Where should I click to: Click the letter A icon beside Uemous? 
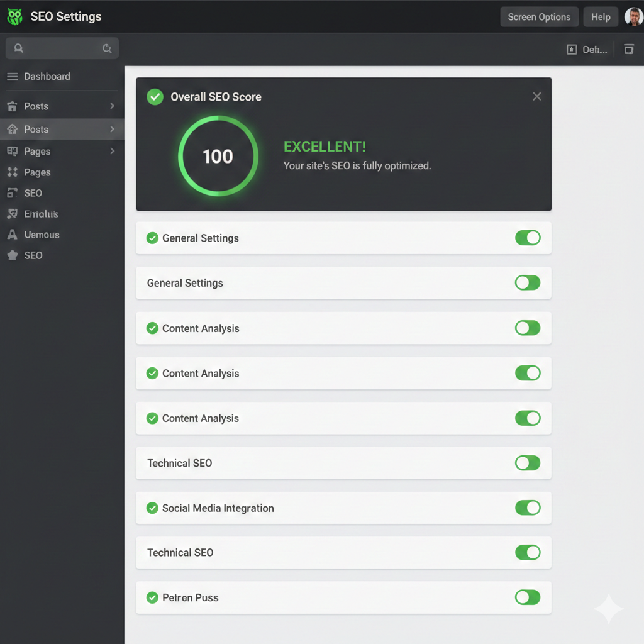[12, 235]
